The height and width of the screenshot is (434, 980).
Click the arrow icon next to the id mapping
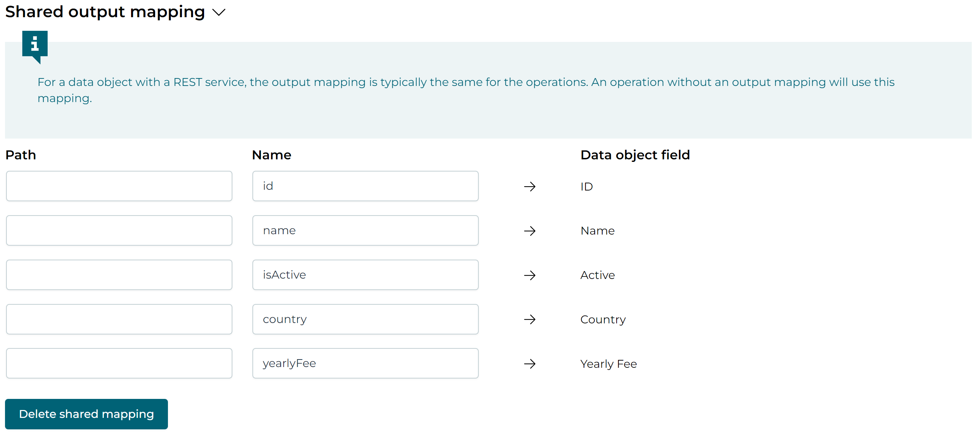(530, 186)
